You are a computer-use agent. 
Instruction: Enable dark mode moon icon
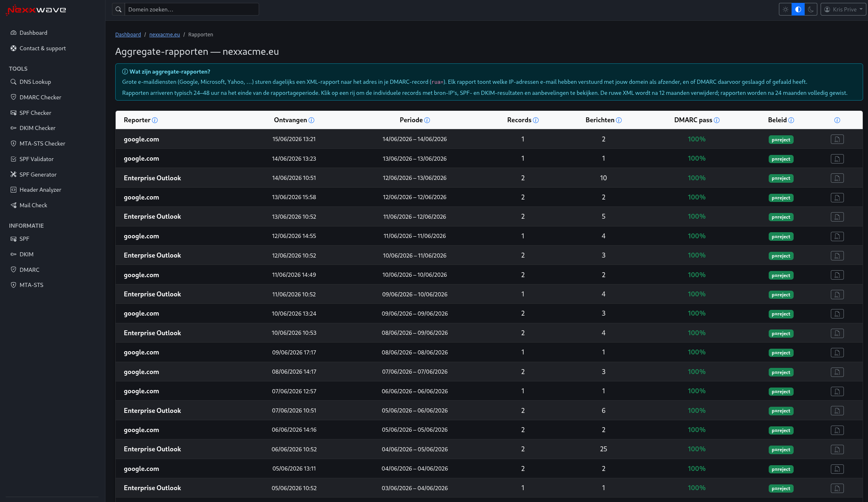coord(811,9)
